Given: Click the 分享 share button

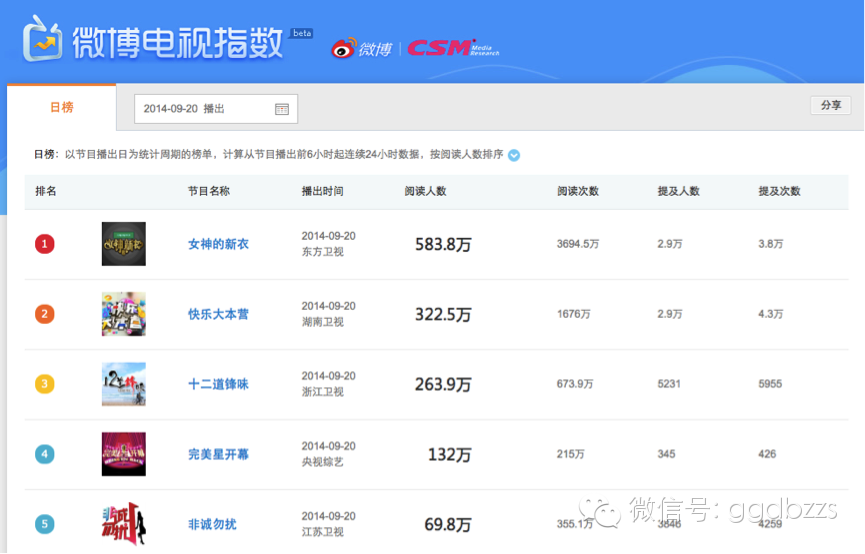Looking at the screenshot, I should coord(830,106).
